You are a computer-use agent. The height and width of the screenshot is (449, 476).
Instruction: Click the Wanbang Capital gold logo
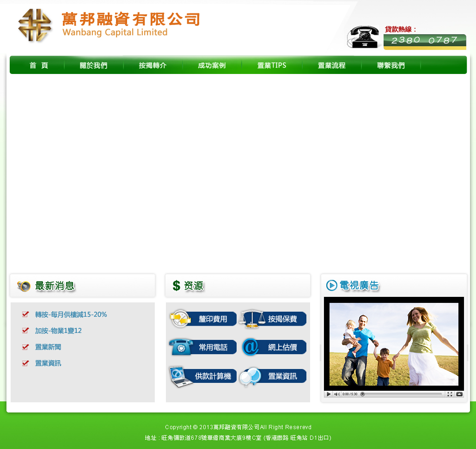click(35, 25)
